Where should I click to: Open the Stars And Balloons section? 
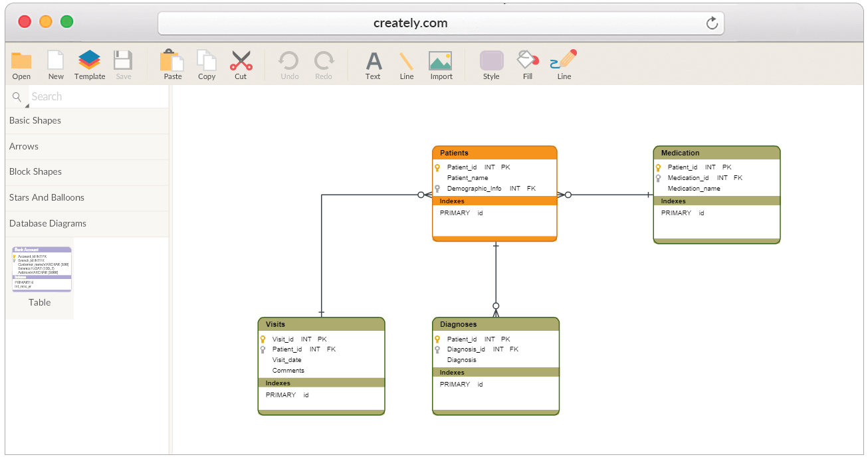[x=47, y=197]
